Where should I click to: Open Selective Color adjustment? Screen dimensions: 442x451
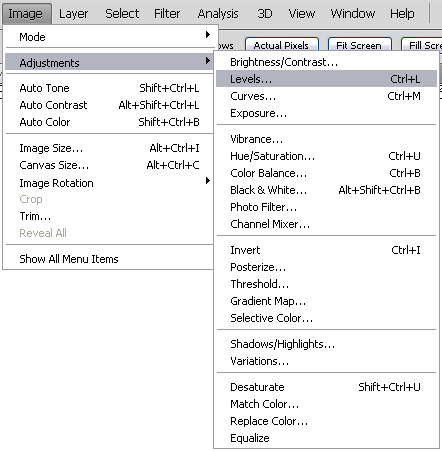coord(326,318)
